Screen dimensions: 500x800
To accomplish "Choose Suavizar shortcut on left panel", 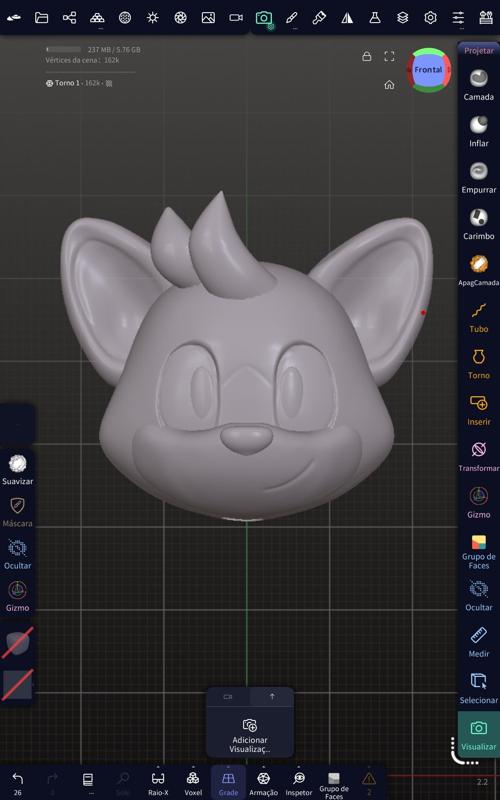I will pos(17,469).
